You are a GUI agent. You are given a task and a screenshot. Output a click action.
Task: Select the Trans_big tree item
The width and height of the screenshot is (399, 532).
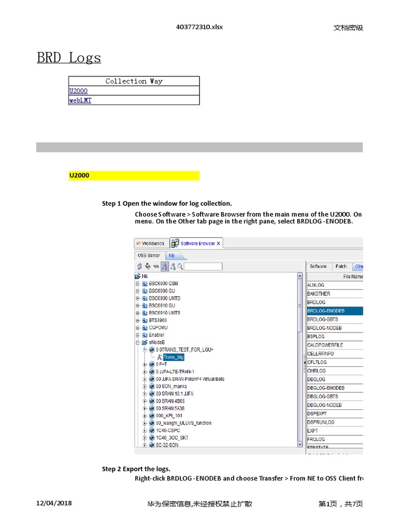(174, 357)
